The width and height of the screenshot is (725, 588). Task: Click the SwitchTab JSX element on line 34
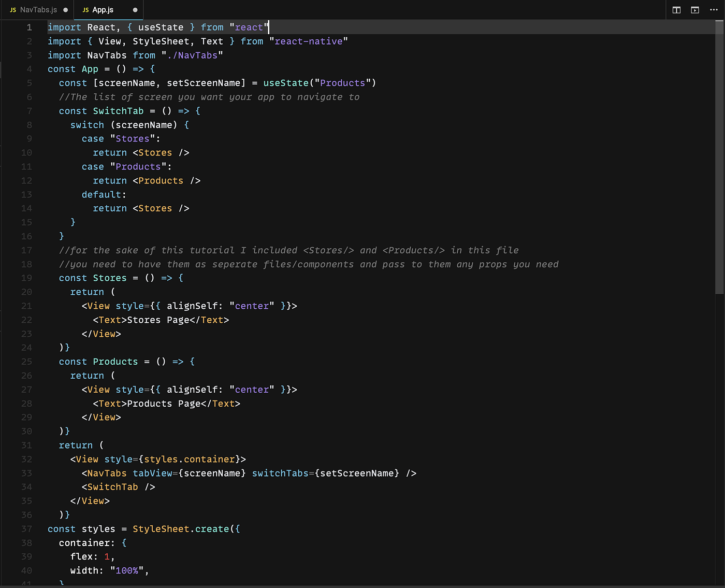tap(112, 487)
